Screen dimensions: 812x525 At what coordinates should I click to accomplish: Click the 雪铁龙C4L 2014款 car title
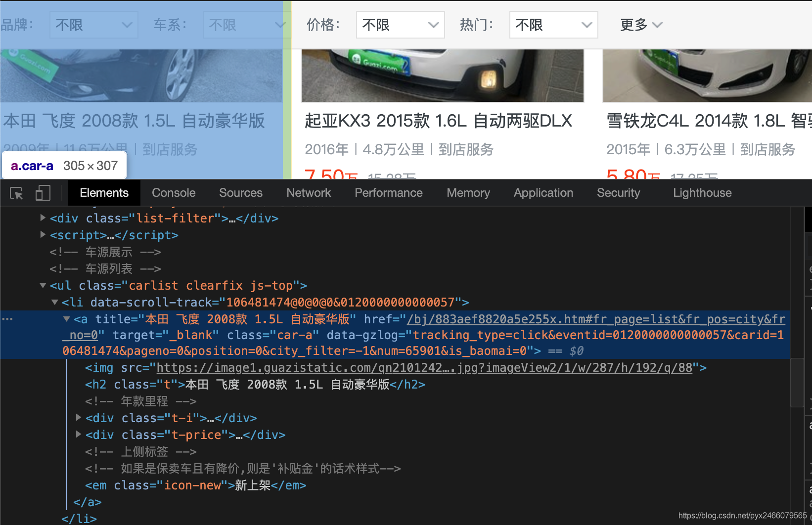709,121
